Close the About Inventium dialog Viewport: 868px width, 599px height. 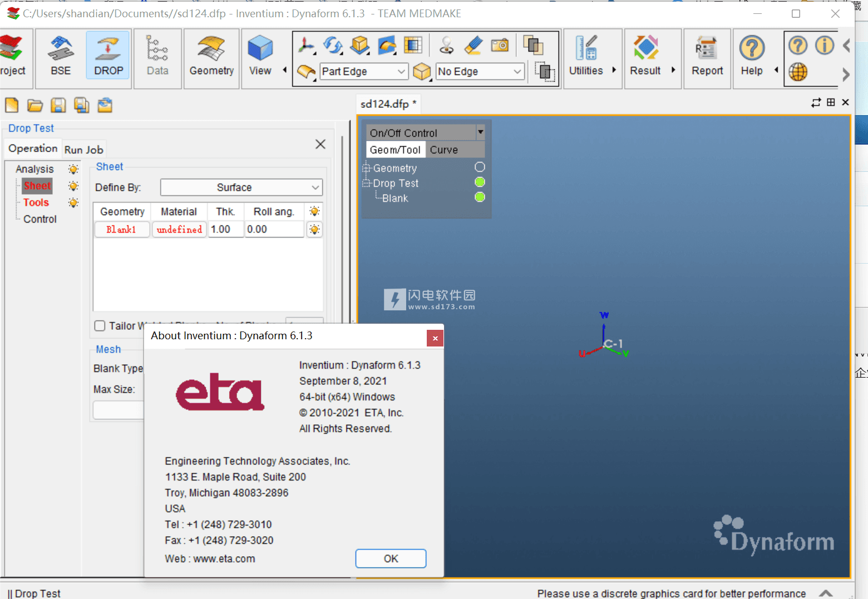coord(435,338)
